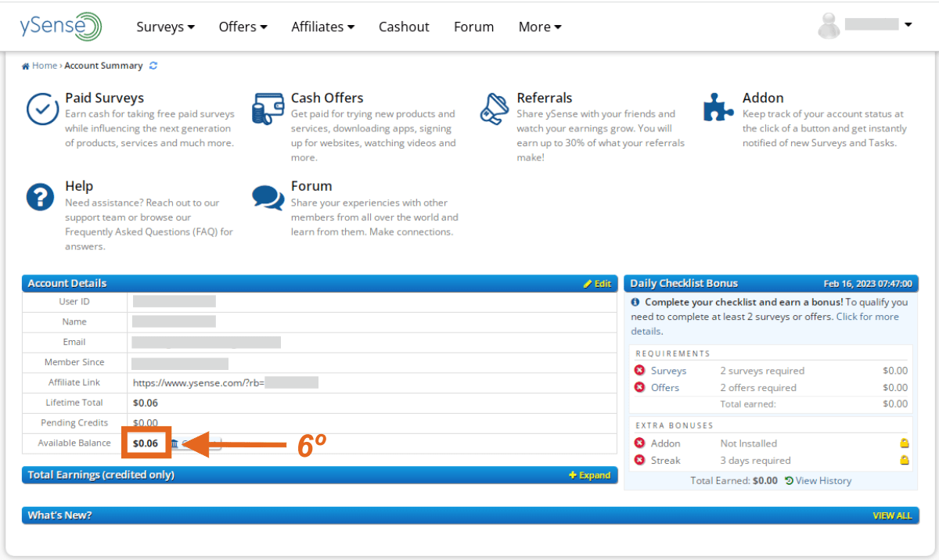Open the Click for more details link
Screen dimensions: 939x560
(765, 324)
